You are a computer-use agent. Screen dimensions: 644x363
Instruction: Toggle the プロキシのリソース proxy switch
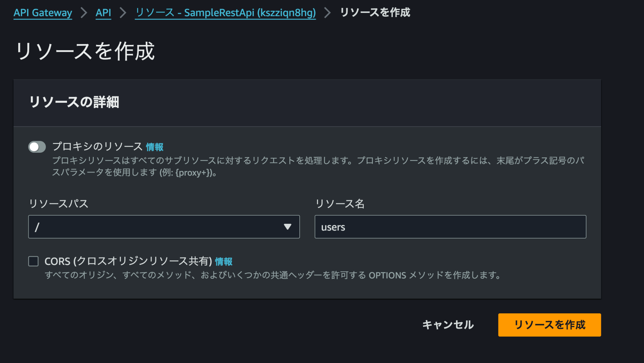(x=37, y=147)
